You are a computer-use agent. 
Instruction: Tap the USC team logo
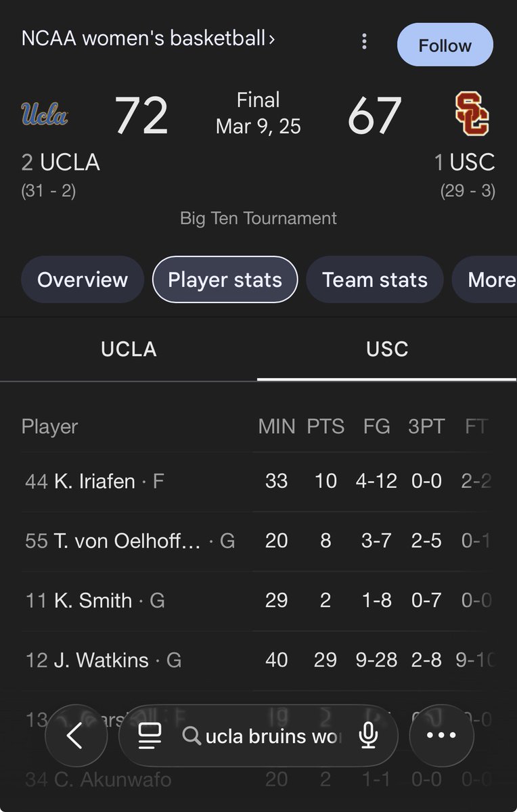click(472, 114)
